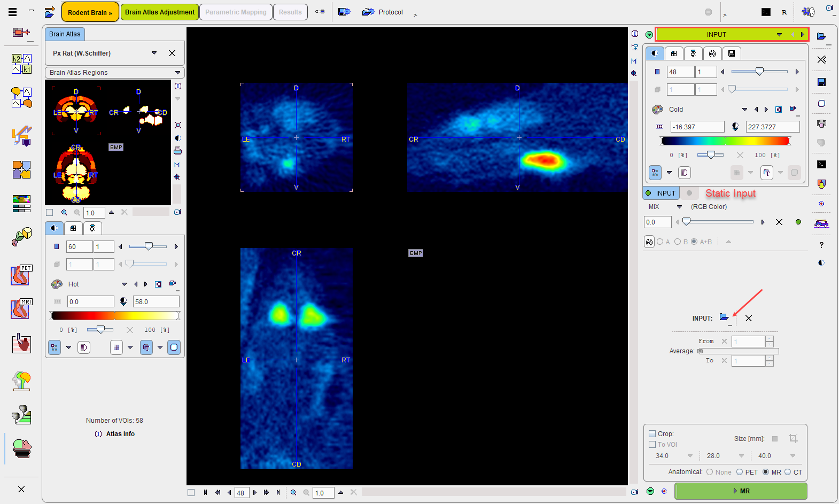This screenshot has width=839, height=504.
Task: Click the info icon beside atlas preview
Action: tap(177, 86)
